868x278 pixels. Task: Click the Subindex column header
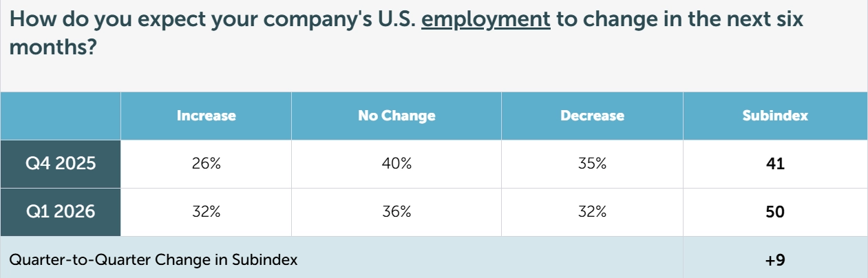(775, 116)
